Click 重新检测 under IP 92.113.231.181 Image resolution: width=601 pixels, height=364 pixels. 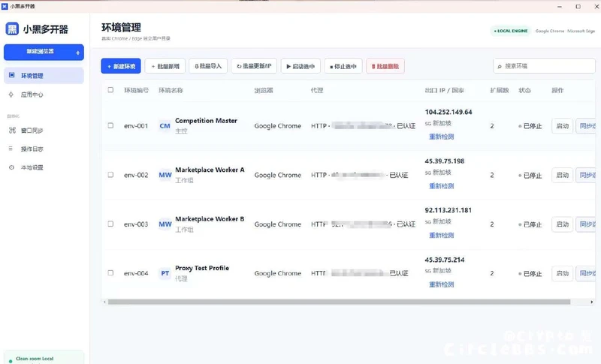[x=441, y=236]
